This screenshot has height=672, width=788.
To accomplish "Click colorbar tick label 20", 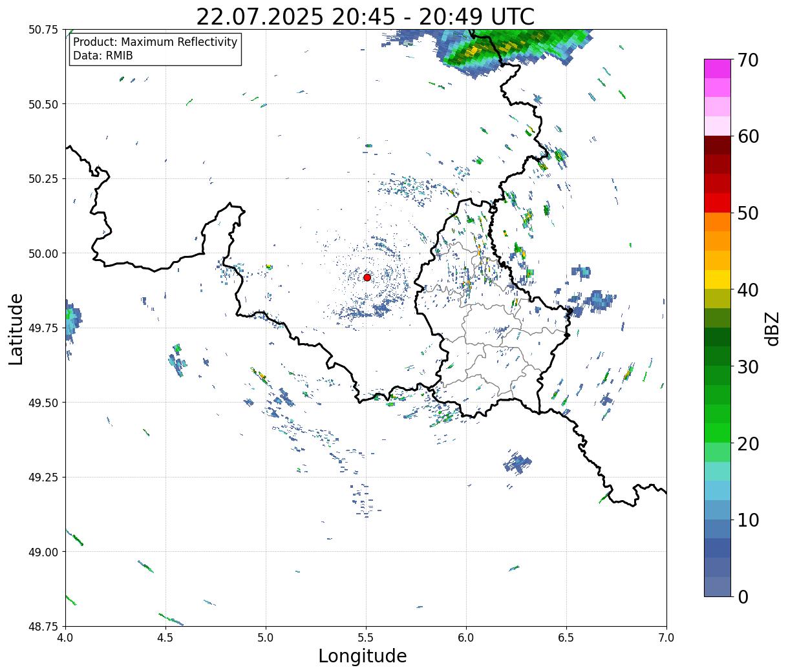I will pos(747,443).
